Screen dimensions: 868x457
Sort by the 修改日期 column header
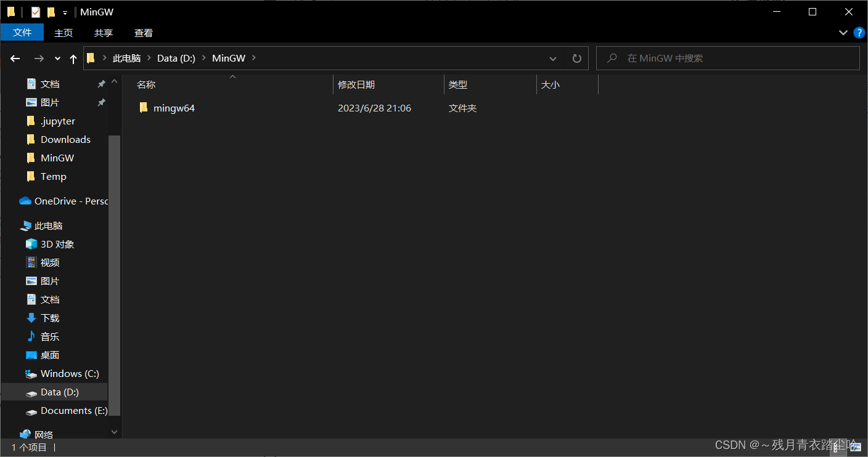tap(388, 84)
